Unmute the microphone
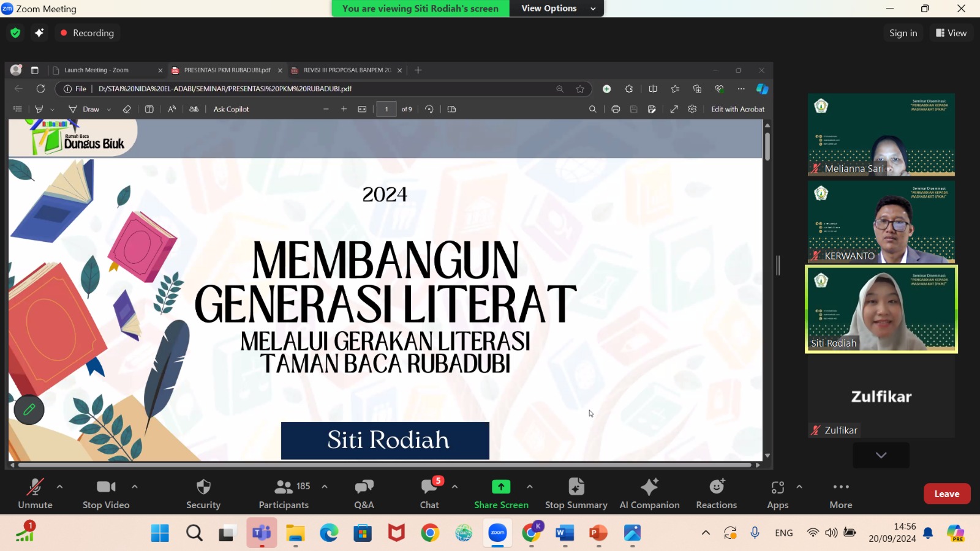The height and width of the screenshot is (551, 980). pos(35,493)
